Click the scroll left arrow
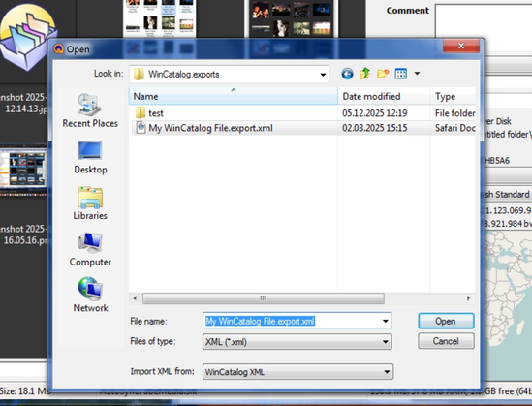Screen dimensions: 532x406 (x=135, y=298)
